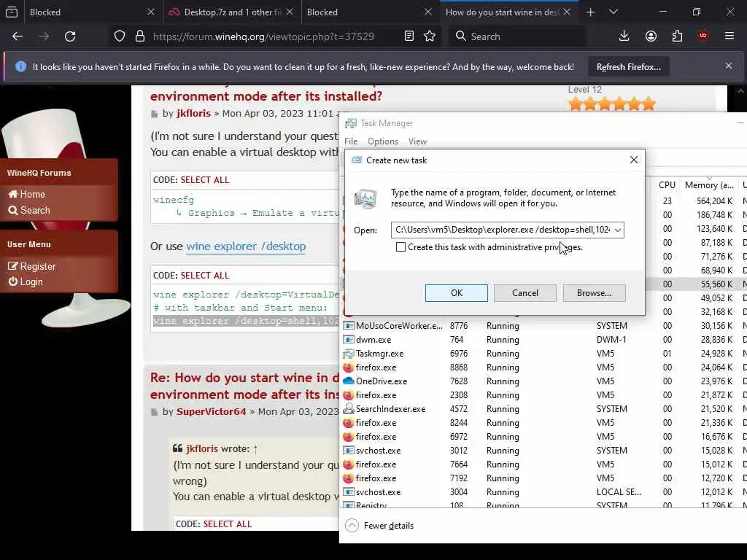Viewport: 747px width, 560px height.
Task: Click the jkfloris author link
Action: 193,113
